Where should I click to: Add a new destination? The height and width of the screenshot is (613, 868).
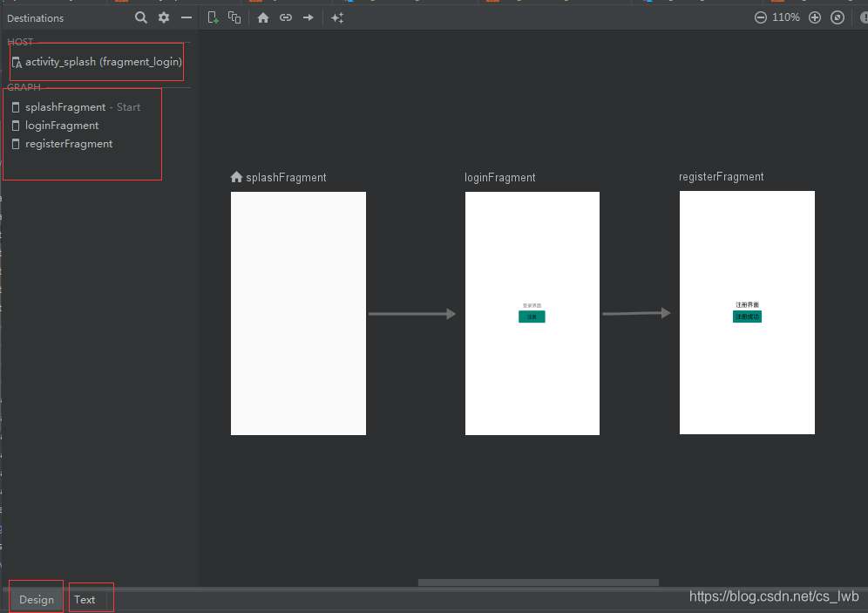click(x=214, y=17)
